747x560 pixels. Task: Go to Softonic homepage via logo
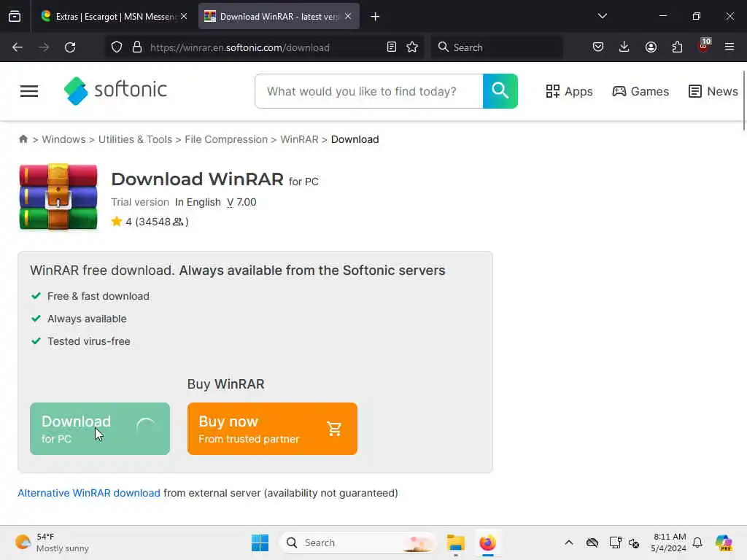[x=116, y=90]
